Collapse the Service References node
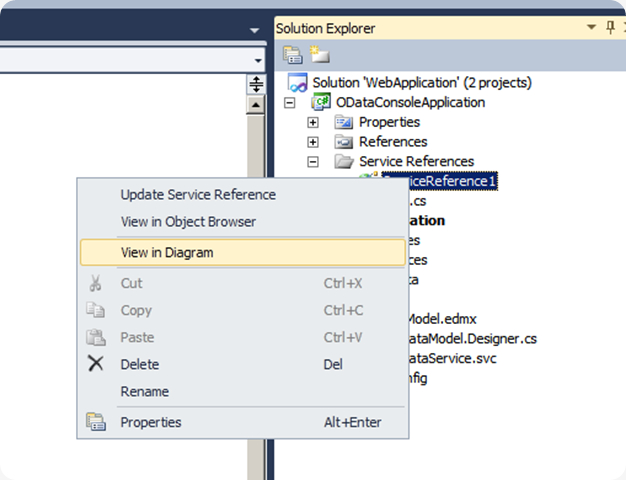 click(x=313, y=161)
